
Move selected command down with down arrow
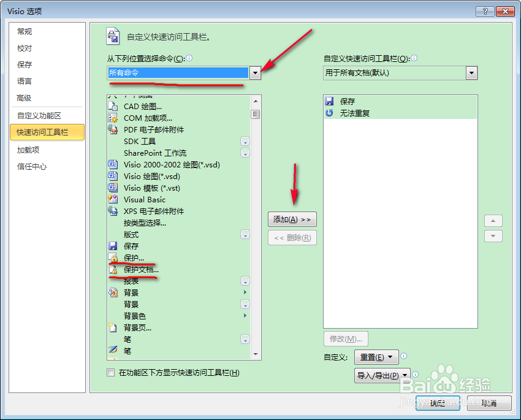tap(493, 236)
